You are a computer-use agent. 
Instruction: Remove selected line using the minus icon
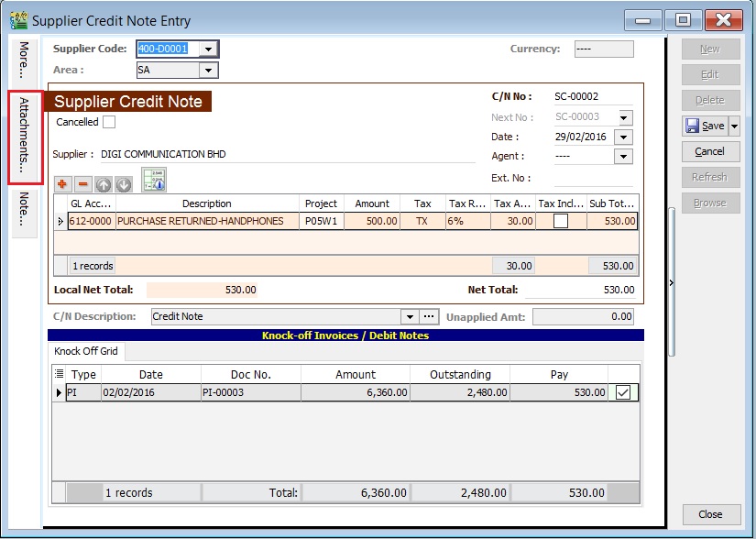tap(82, 183)
